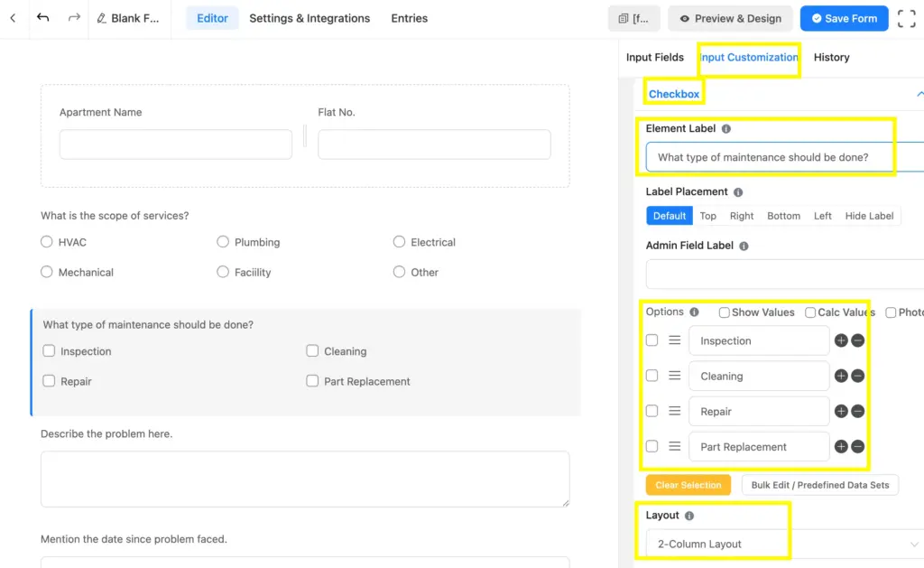
Task: Collapse the Checkbox customization section
Action: pyautogui.click(x=920, y=93)
